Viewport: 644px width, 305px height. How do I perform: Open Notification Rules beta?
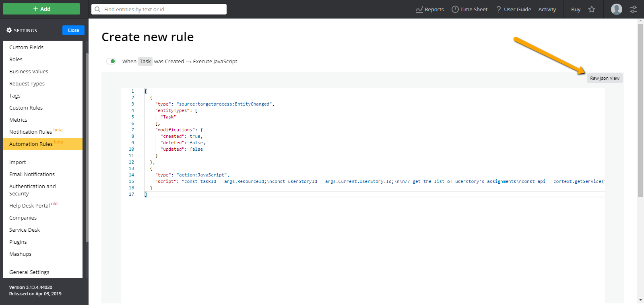(x=43, y=132)
